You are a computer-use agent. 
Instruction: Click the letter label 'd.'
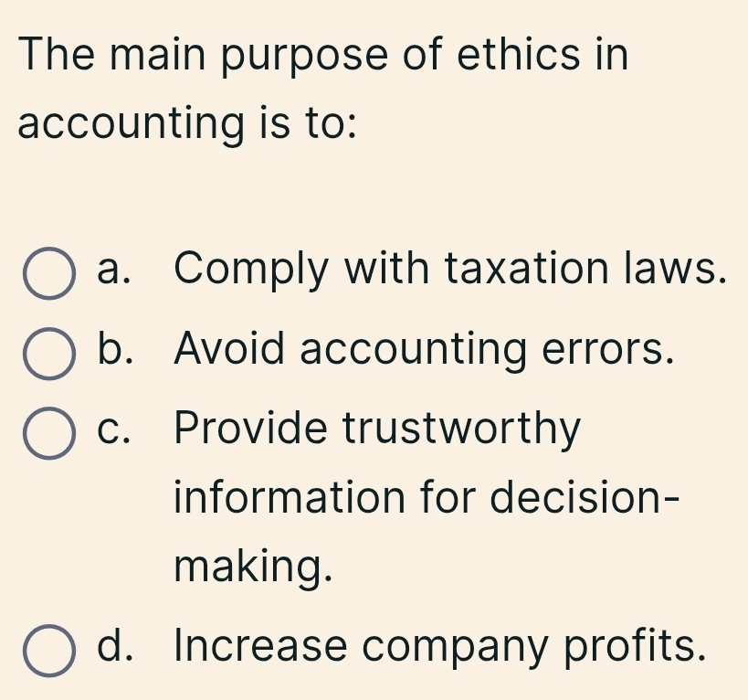115,644
